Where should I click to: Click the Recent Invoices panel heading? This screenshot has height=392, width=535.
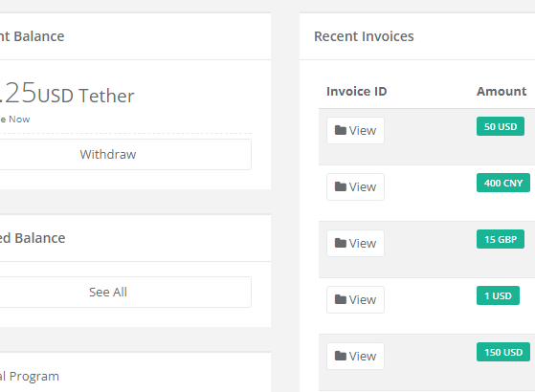[364, 36]
